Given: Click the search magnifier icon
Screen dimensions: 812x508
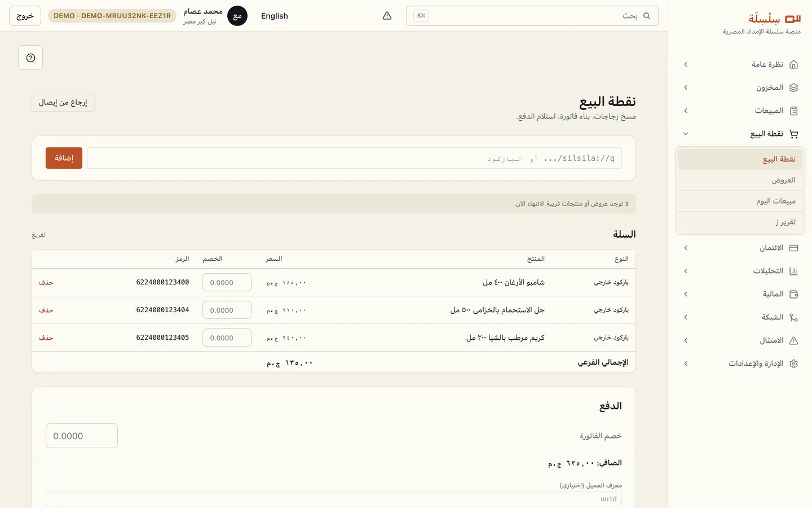Looking at the screenshot, I should pyautogui.click(x=647, y=16).
